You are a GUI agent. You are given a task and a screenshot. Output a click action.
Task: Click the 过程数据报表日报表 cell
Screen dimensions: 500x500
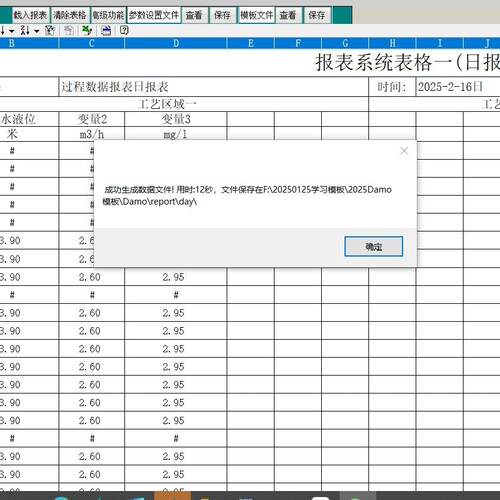(214, 87)
